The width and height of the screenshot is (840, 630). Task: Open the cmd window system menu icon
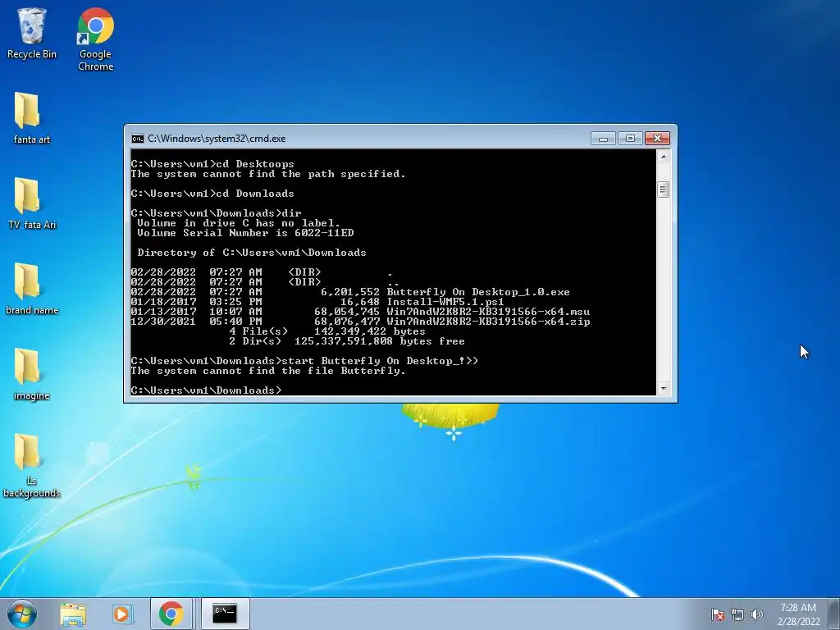click(138, 139)
